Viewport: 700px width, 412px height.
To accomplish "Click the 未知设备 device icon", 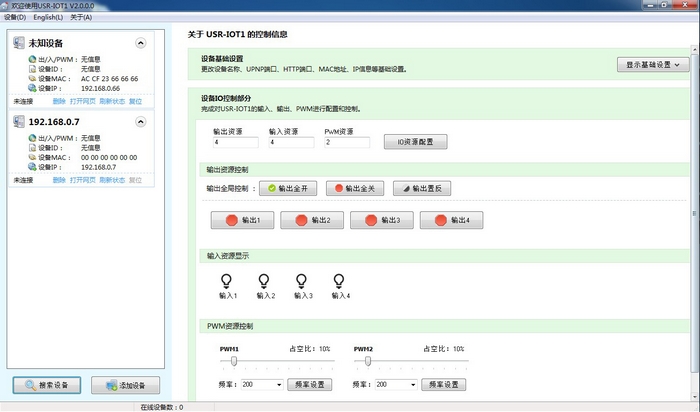I will pos(19,43).
